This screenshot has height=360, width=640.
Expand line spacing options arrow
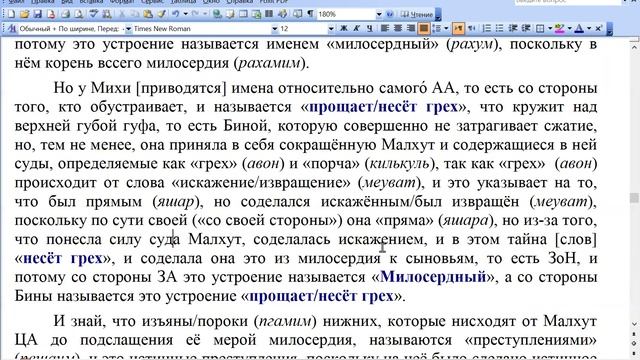pyautogui.click(x=446, y=28)
